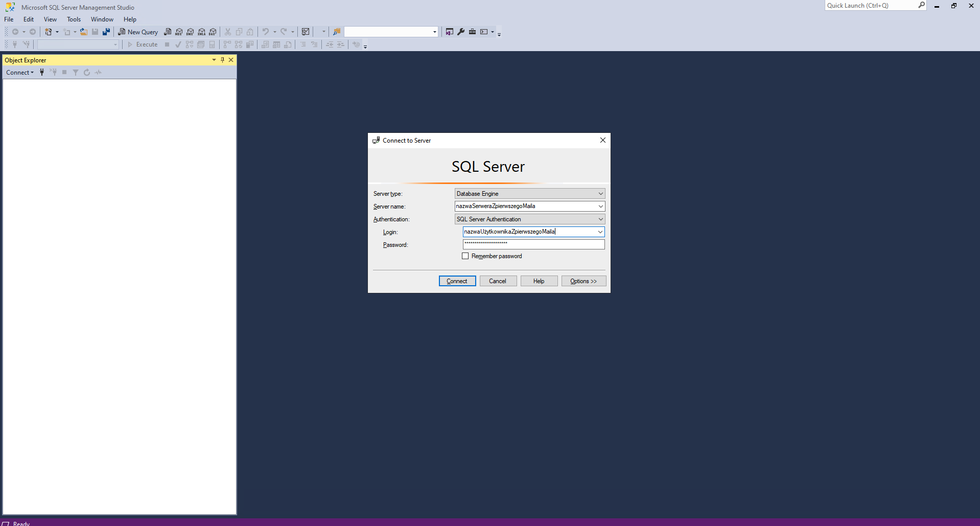Click the Execute button in toolbar

pyautogui.click(x=143, y=44)
